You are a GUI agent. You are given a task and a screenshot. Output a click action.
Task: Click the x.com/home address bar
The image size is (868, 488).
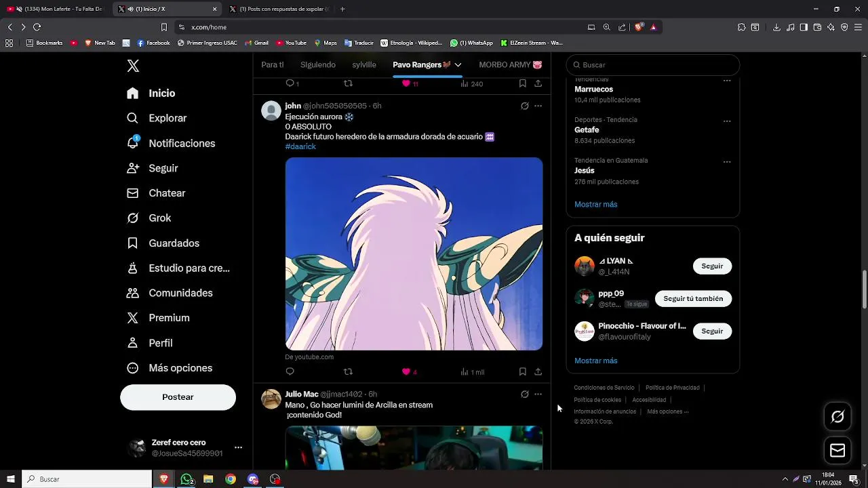[x=209, y=27]
